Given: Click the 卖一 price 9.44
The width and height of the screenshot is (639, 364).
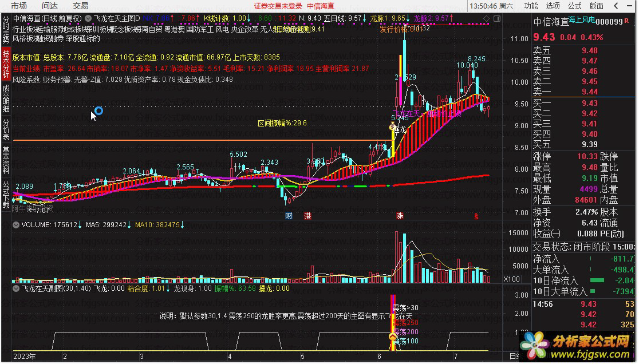Looking at the screenshot, I should [x=590, y=92].
